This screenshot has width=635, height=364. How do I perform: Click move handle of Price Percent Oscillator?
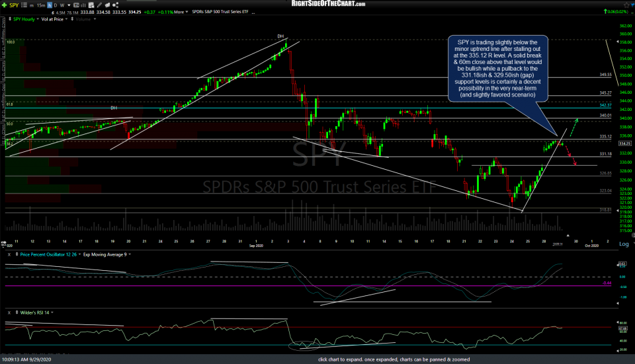click(x=17, y=254)
